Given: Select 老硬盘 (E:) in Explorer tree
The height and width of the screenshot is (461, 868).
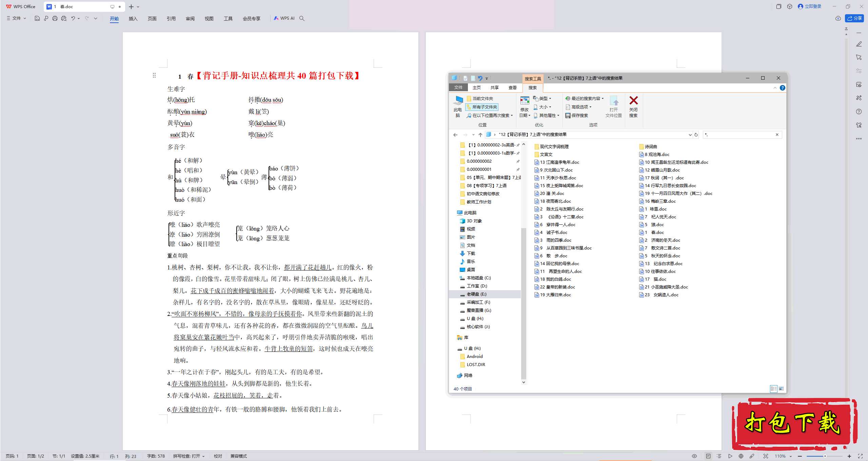Looking at the screenshot, I should pos(476,294).
